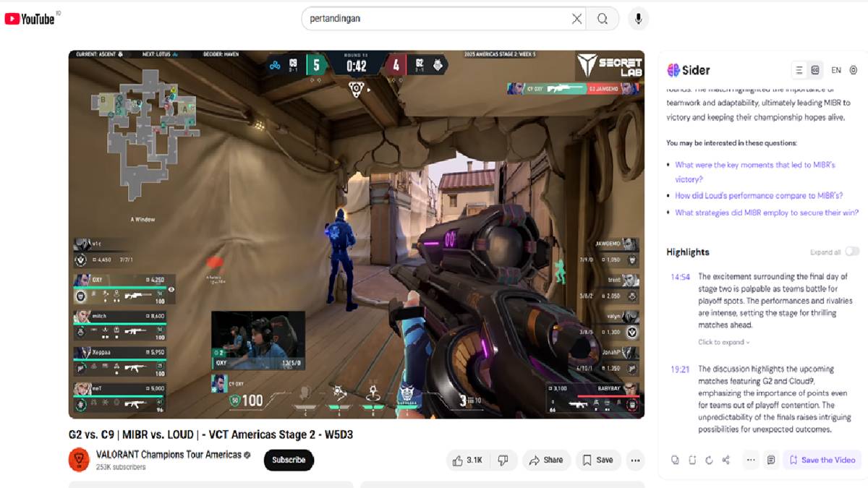Open Sider settings circular icon
The image size is (868, 488).
854,70
